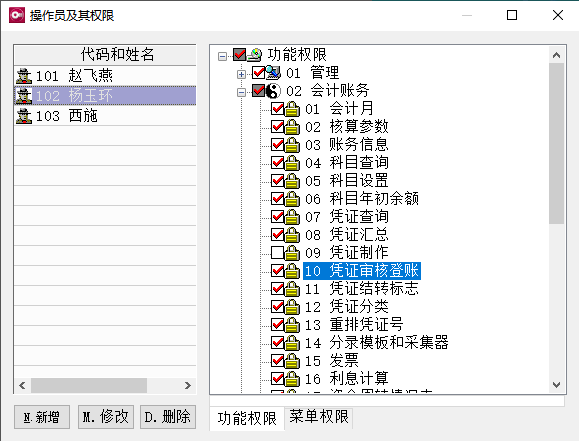Viewport: 579px width, 441px height.
Task: Select operator 102 杨玉环
Action: (105, 96)
